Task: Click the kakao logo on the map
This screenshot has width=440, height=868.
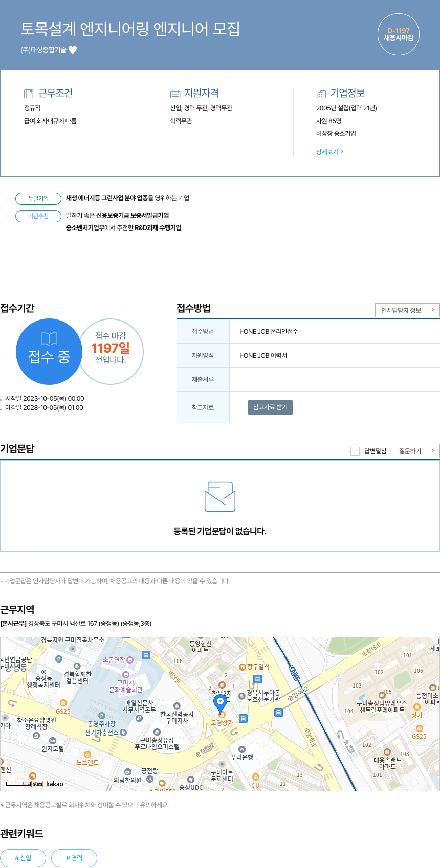Action: click(55, 784)
